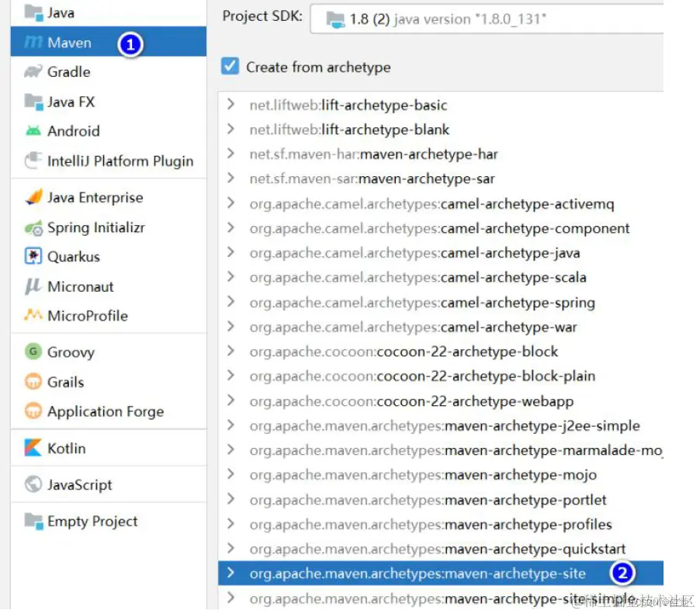Select maven-archetype-site-simple row
The width and height of the screenshot is (700, 614).
(441, 598)
